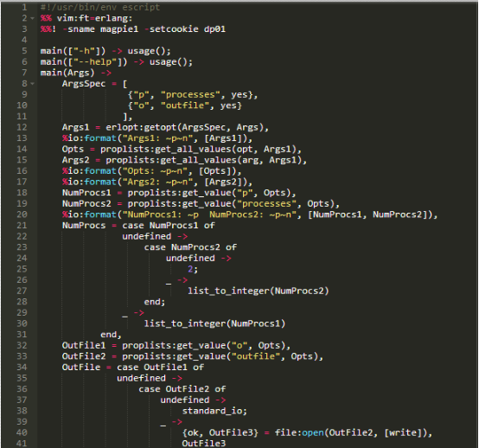Click line number 34 in the gutter
The width and height of the screenshot is (479, 448).
pyautogui.click(x=22, y=368)
